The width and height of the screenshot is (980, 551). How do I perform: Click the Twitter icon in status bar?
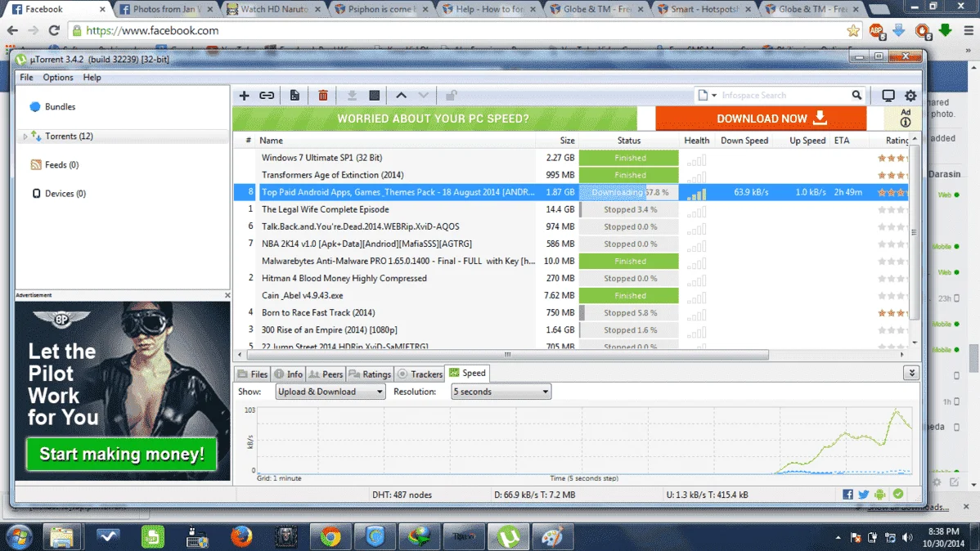(864, 494)
